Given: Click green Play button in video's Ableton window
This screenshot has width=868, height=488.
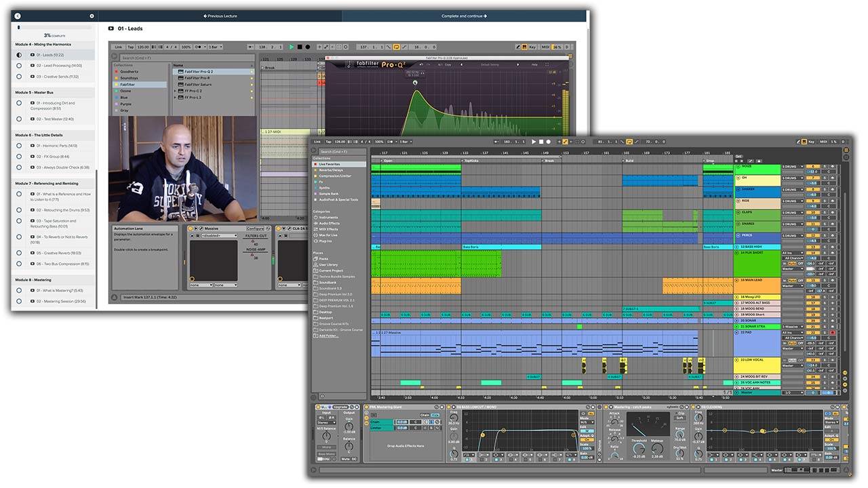Looking at the screenshot, I should click(292, 47).
